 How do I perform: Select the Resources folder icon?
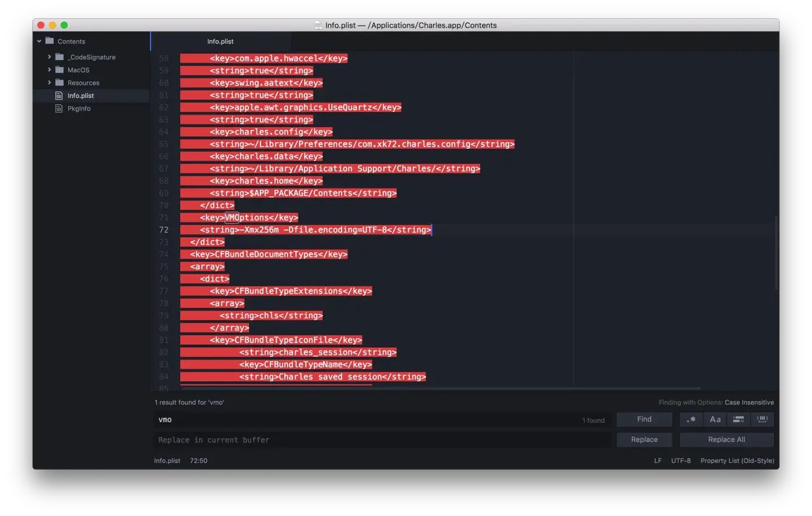pyautogui.click(x=59, y=82)
